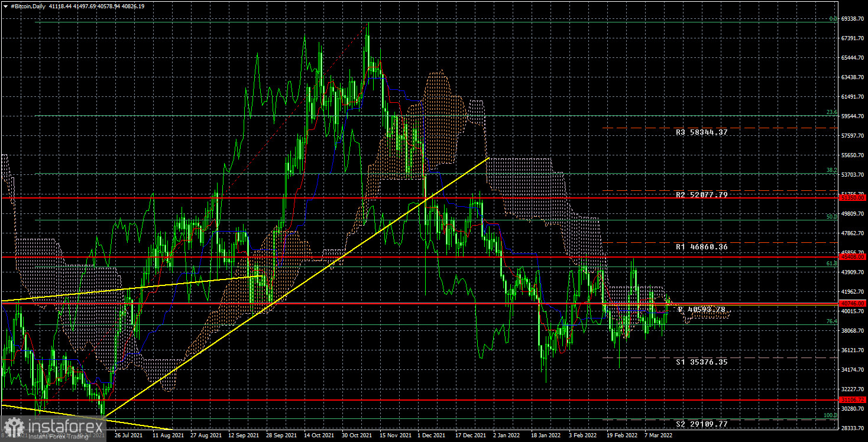Click the 34174.70 price axis label
This screenshot has height=442, width=868.
pyautogui.click(x=853, y=370)
